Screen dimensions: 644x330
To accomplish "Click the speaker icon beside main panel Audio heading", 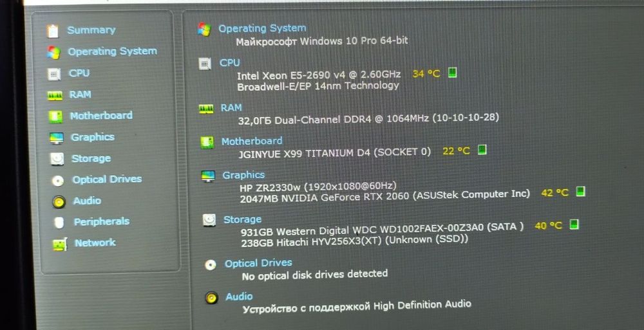I will [x=211, y=298].
